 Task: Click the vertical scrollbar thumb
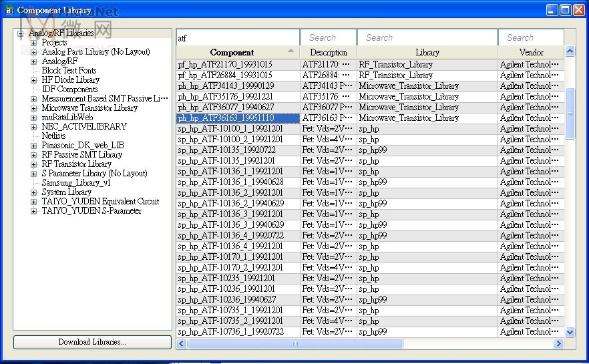pos(570,114)
